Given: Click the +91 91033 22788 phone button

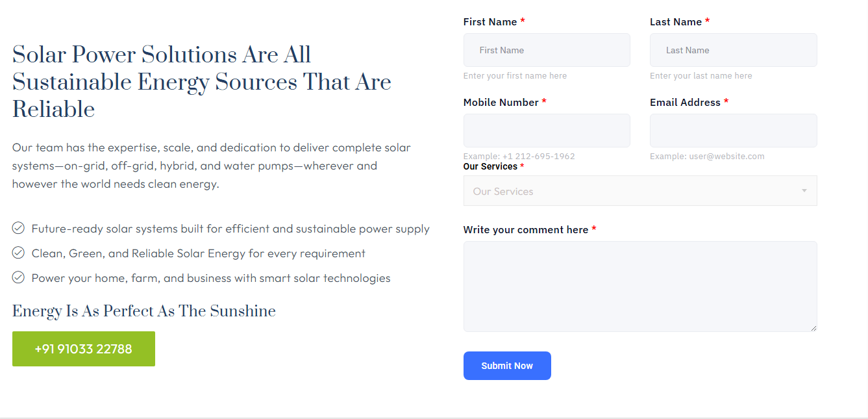Looking at the screenshot, I should click(x=84, y=349).
